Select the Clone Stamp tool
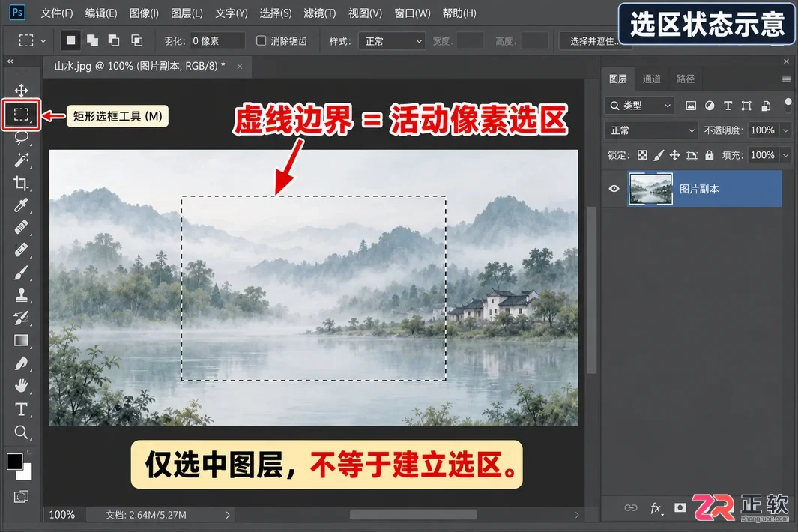This screenshot has height=532, width=798. coord(21,295)
